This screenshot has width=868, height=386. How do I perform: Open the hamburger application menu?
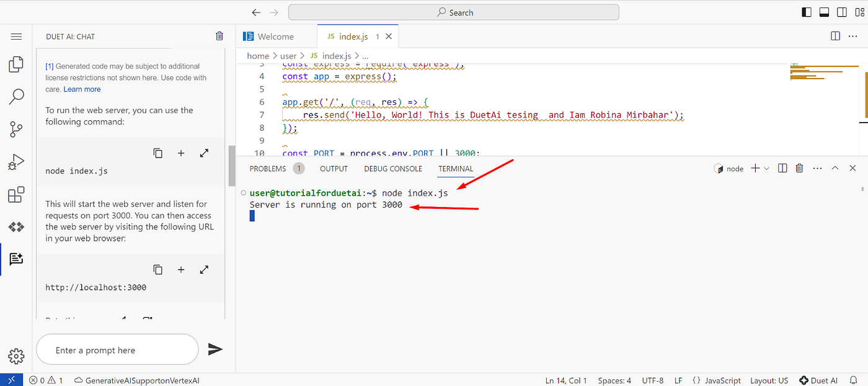16,37
